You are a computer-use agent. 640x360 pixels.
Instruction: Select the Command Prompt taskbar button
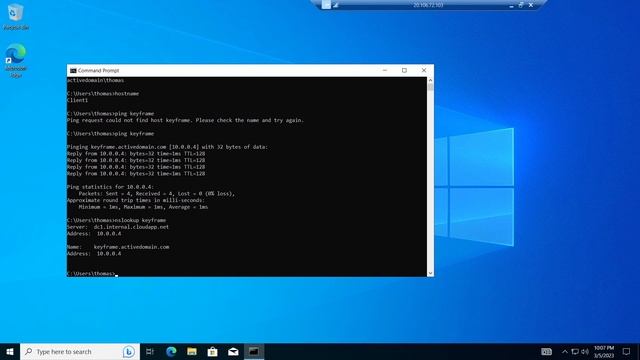[254, 351]
